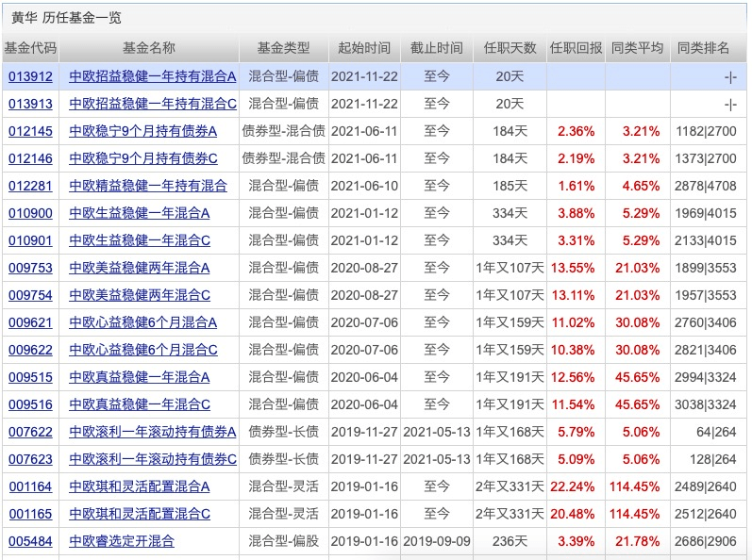The height and width of the screenshot is (560, 752).
Task: Open 中欧招益稳健一年持有混合A fund page
Action: click(x=153, y=76)
